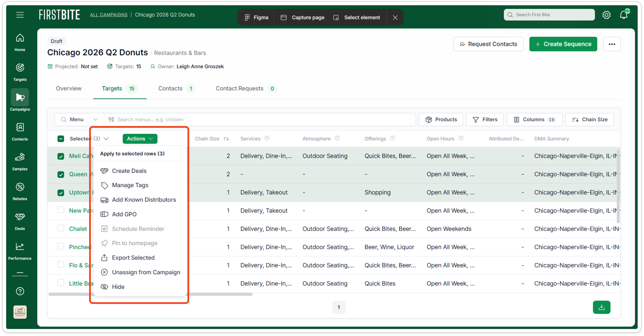644x336 pixels.
Task: Open the Filters panel
Action: coord(484,120)
